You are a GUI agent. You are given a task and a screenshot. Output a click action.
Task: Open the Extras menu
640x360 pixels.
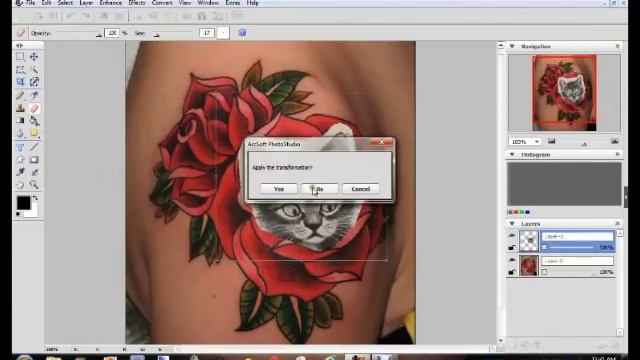(x=233, y=3)
